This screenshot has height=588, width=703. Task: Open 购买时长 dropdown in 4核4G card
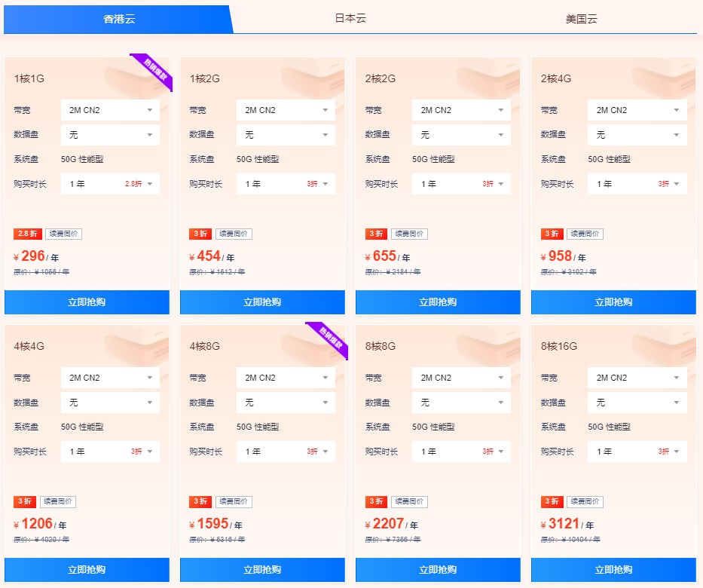pos(110,452)
